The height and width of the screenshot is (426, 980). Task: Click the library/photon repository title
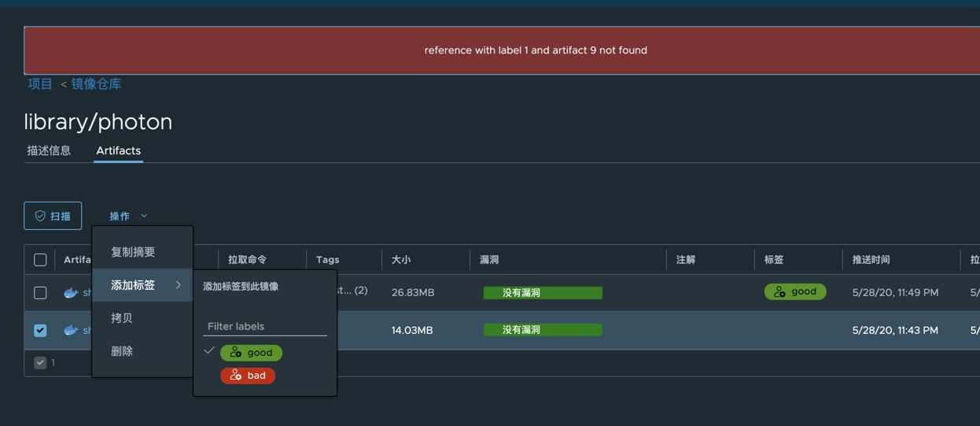pyautogui.click(x=98, y=121)
